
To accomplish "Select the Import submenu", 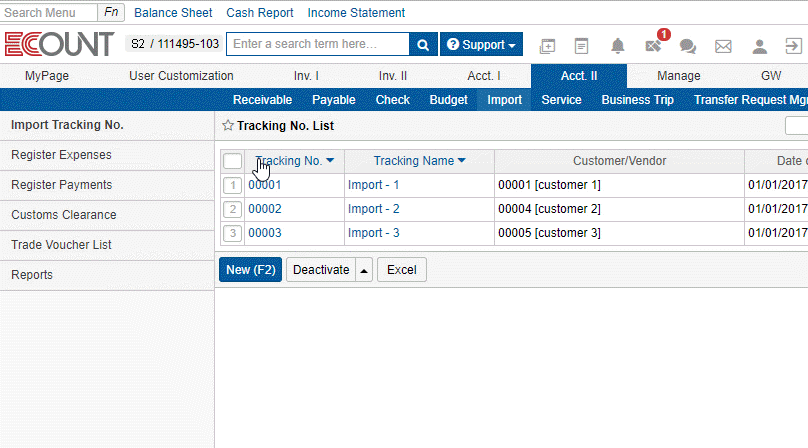I will coord(504,99).
